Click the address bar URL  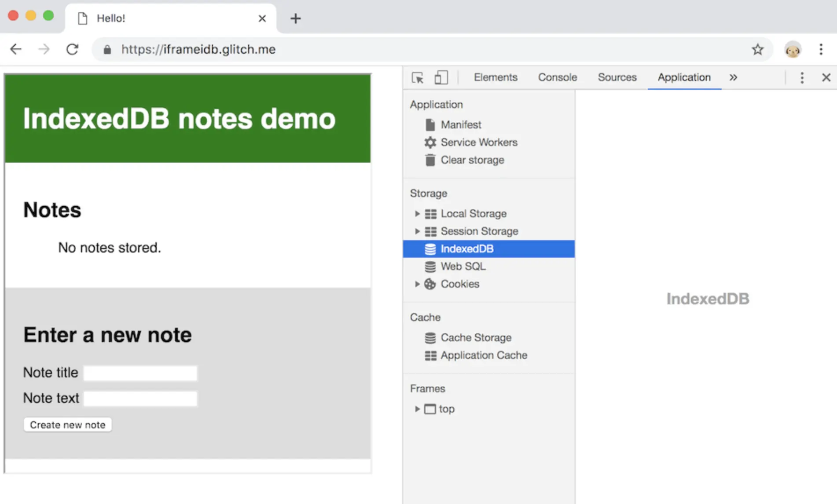click(x=198, y=49)
